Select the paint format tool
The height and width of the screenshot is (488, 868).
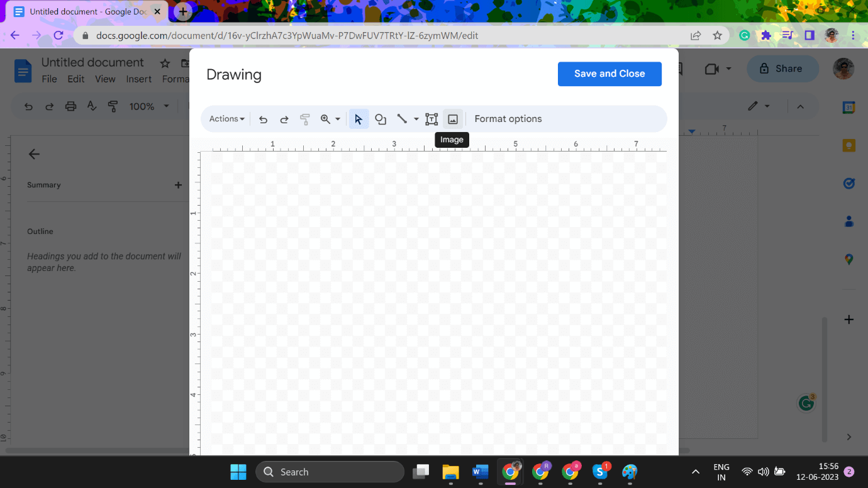(305, 119)
